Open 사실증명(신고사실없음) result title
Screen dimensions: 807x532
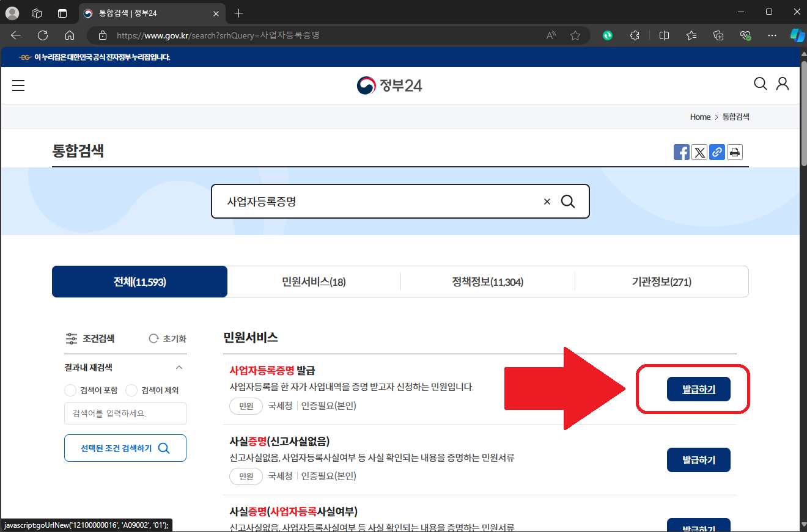[279, 441]
